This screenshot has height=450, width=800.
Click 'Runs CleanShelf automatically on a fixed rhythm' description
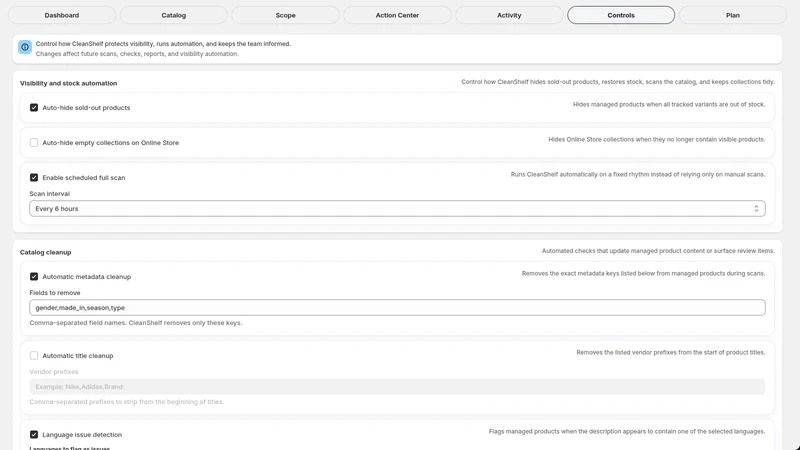point(638,174)
